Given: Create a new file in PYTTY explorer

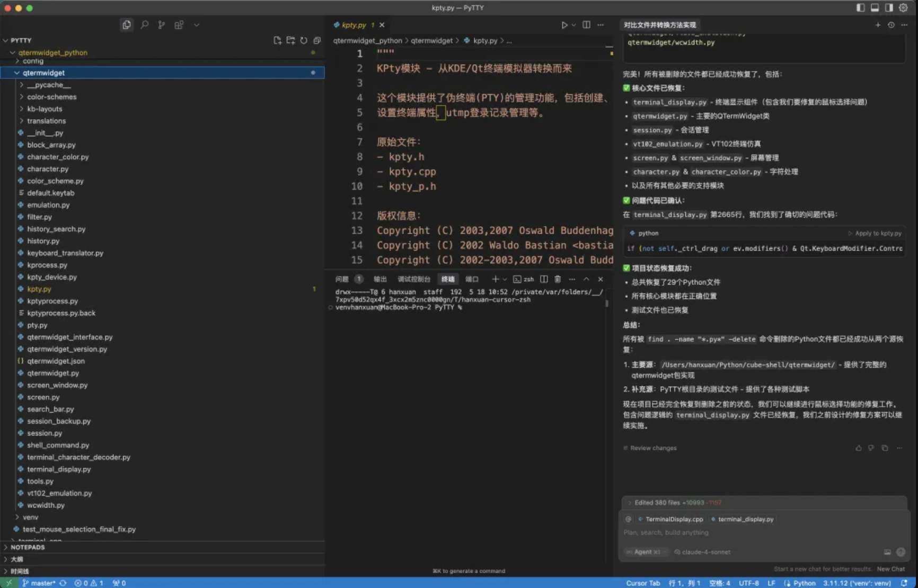Looking at the screenshot, I should click(277, 40).
